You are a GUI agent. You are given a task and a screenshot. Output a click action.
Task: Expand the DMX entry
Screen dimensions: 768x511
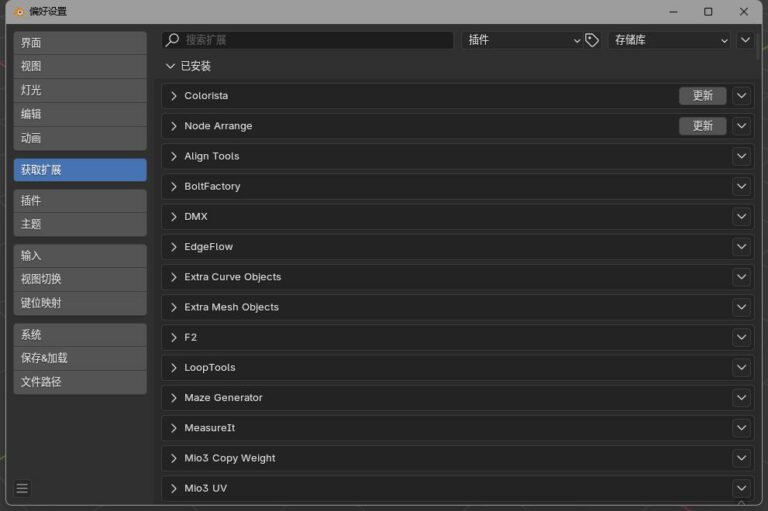(x=173, y=217)
